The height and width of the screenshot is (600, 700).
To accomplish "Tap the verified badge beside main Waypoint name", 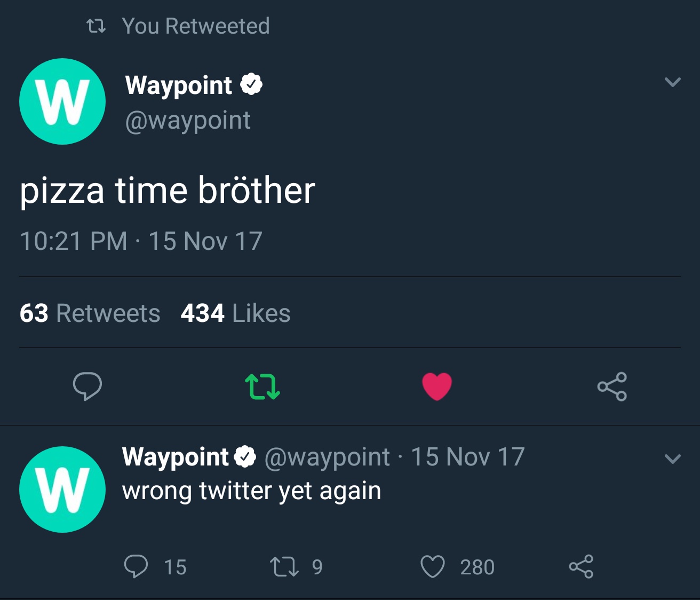I will pos(251,85).
